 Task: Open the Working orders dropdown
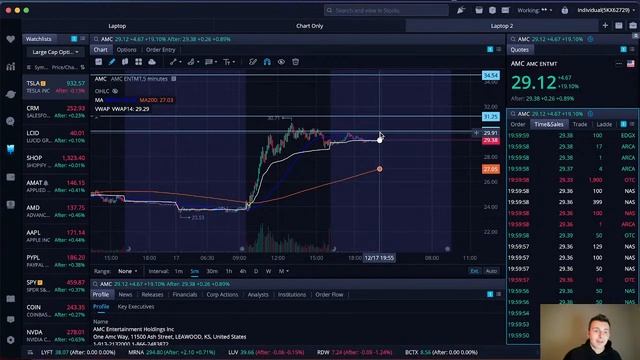point(535,10)
